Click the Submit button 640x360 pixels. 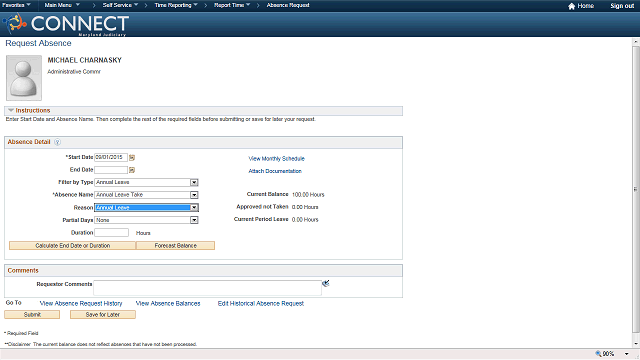coord(32,315)
